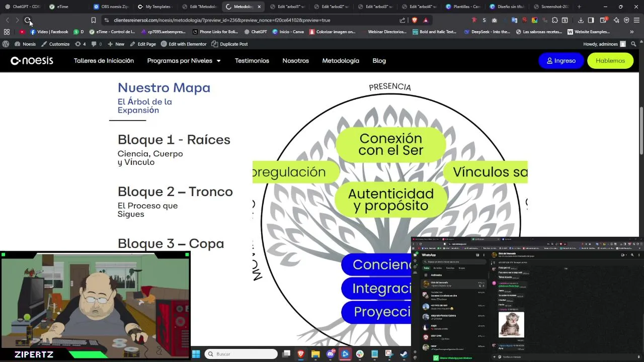
Task: Open the Brave Rewards triangle icon
Action: pyautogui.click(x=426, y=20)
